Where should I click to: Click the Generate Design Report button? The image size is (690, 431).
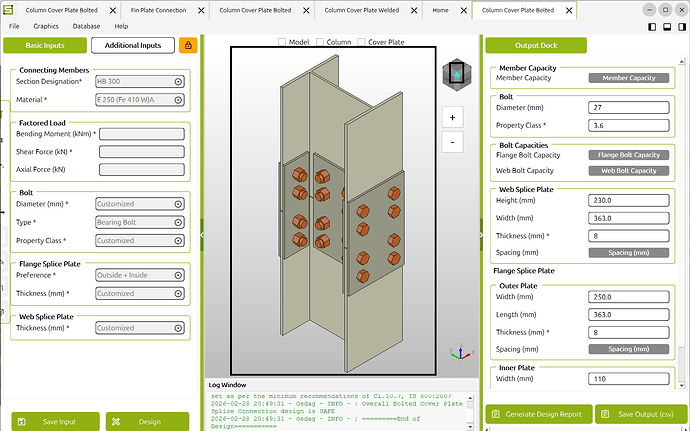[x=537, y=415]
